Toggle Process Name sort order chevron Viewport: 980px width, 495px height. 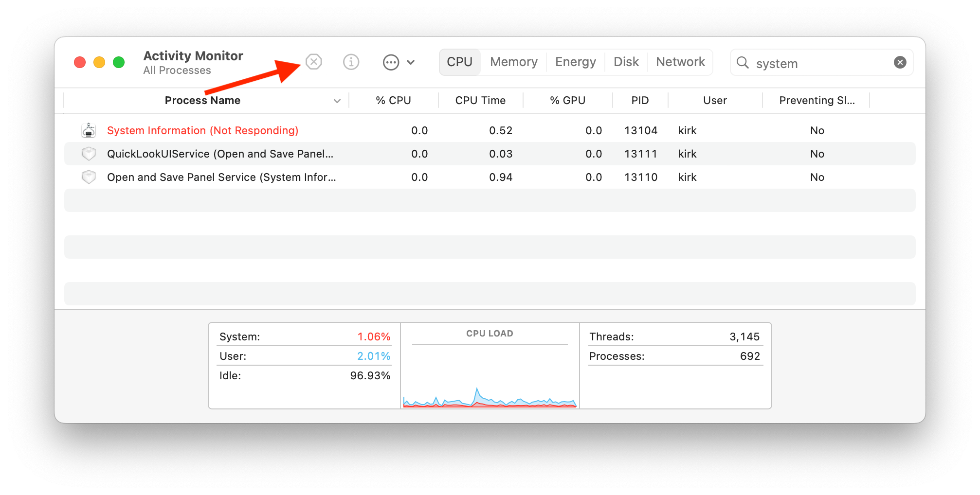[x=337, y=101]
